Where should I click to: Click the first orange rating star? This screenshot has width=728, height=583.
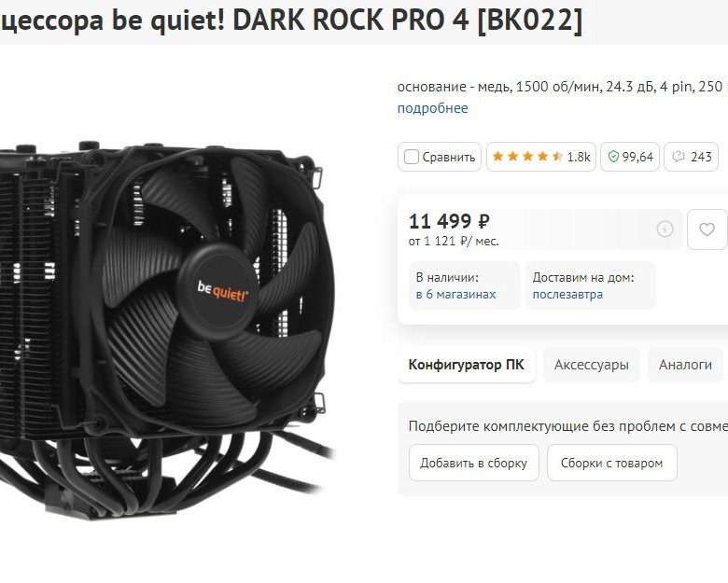pos(497,157)
